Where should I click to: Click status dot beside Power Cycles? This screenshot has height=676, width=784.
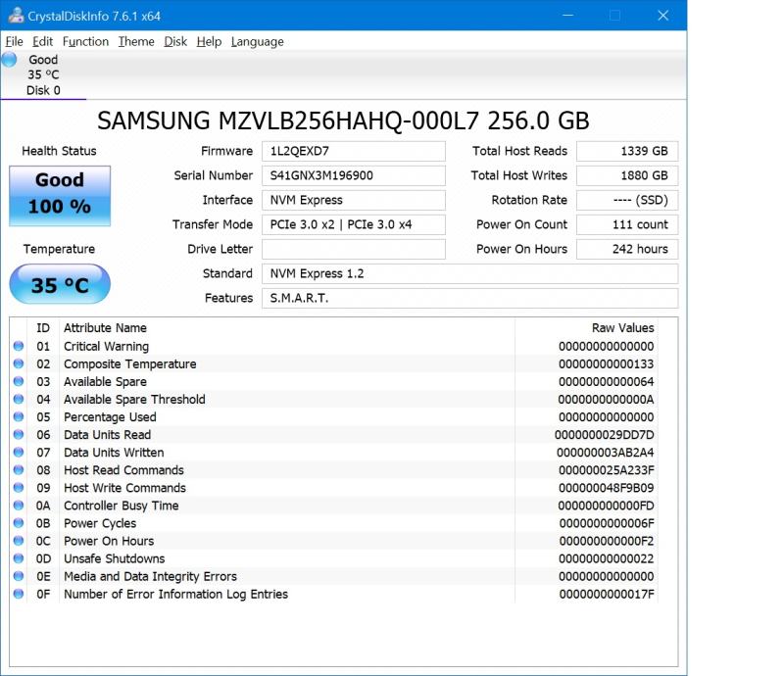click(19, 523)
